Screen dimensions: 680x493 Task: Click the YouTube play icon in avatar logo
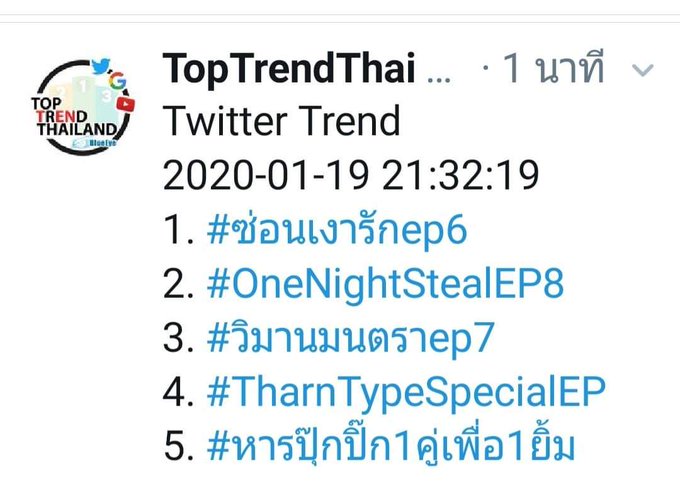126,104
